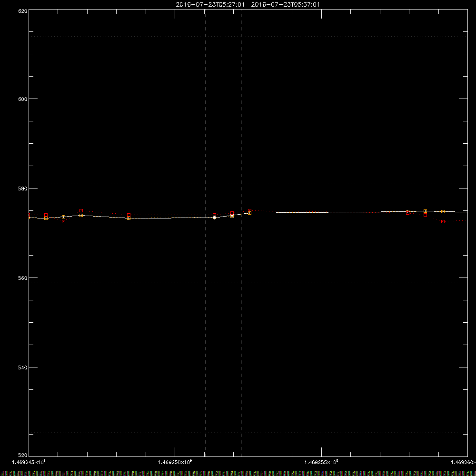Image resolution: width=476 pixels, height=476 pixels.
Task: Click the x-axis label 1.469255×10⁹
Action: [321, 462]
